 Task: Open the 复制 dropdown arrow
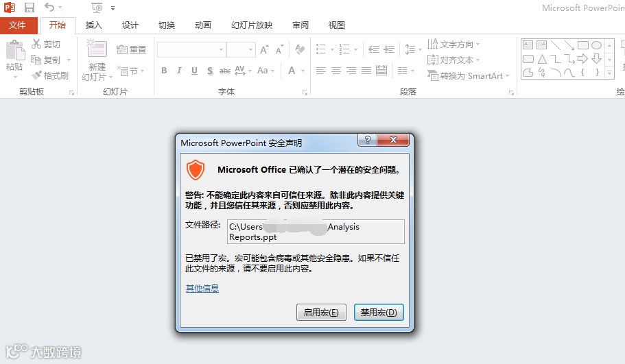point(69,60)
